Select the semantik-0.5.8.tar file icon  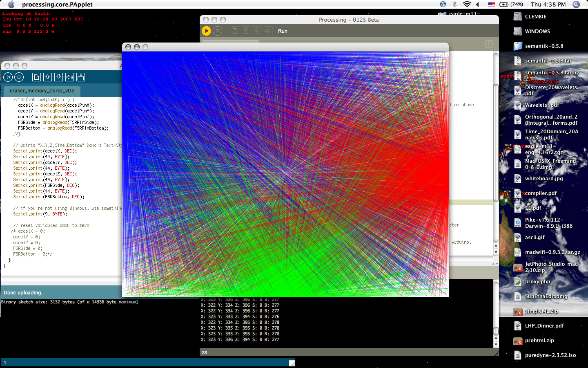coord(518,61)
